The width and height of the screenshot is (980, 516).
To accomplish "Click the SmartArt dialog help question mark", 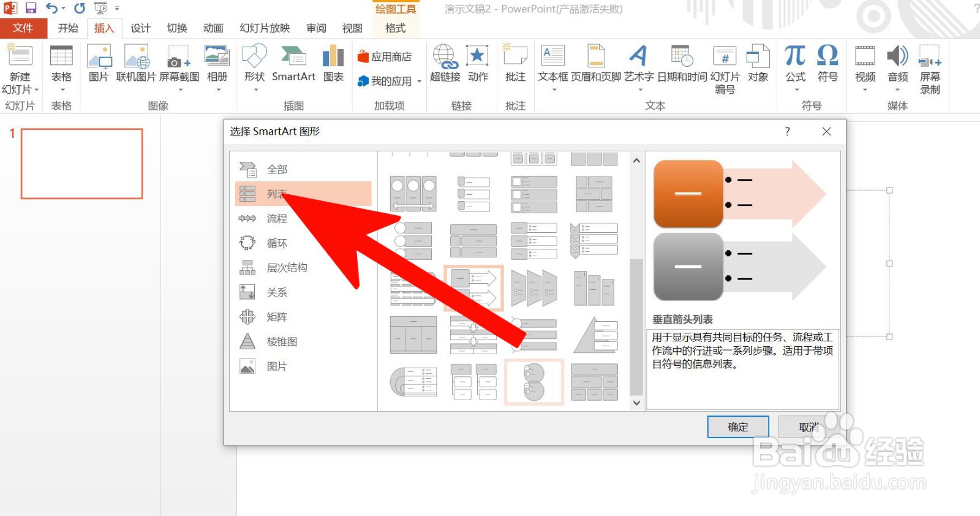I will [787, 131].
